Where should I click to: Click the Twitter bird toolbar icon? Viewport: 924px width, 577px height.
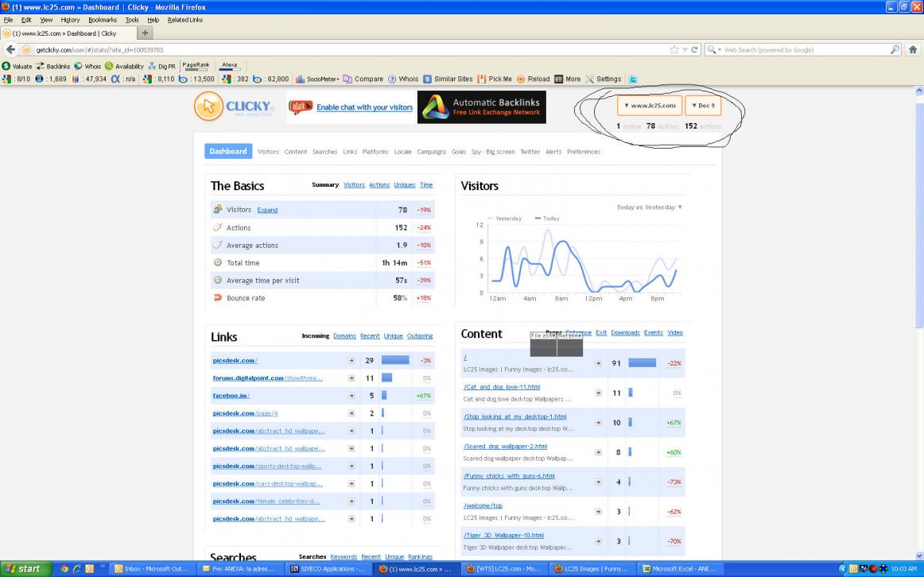pos(633,79)
